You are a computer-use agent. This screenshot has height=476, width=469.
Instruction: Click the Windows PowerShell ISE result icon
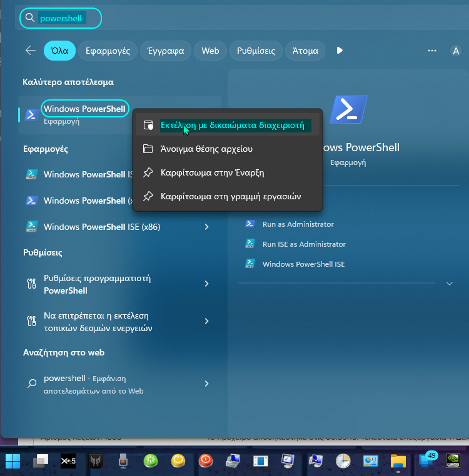(x=32, y=174)
